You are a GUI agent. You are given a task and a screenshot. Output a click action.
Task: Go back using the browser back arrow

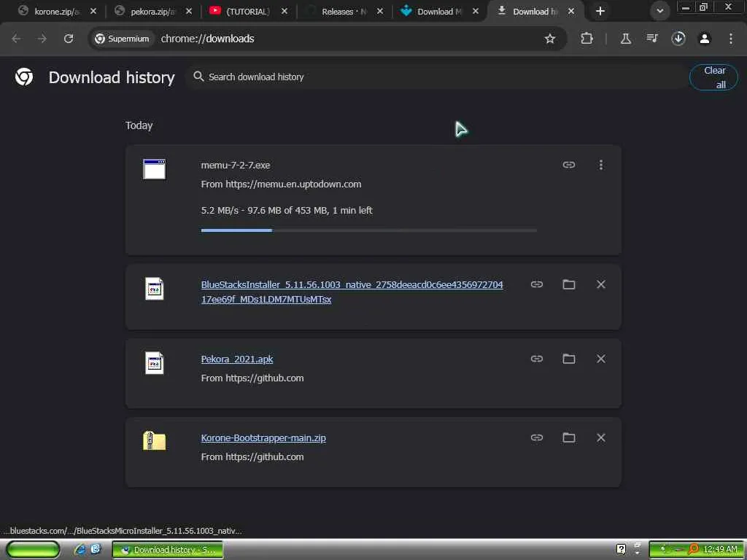16,39
